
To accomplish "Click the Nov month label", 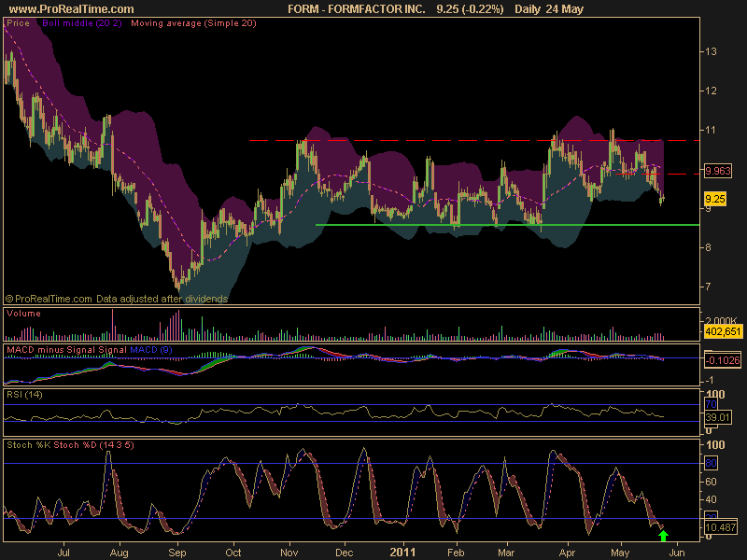I will click(289, 553).
